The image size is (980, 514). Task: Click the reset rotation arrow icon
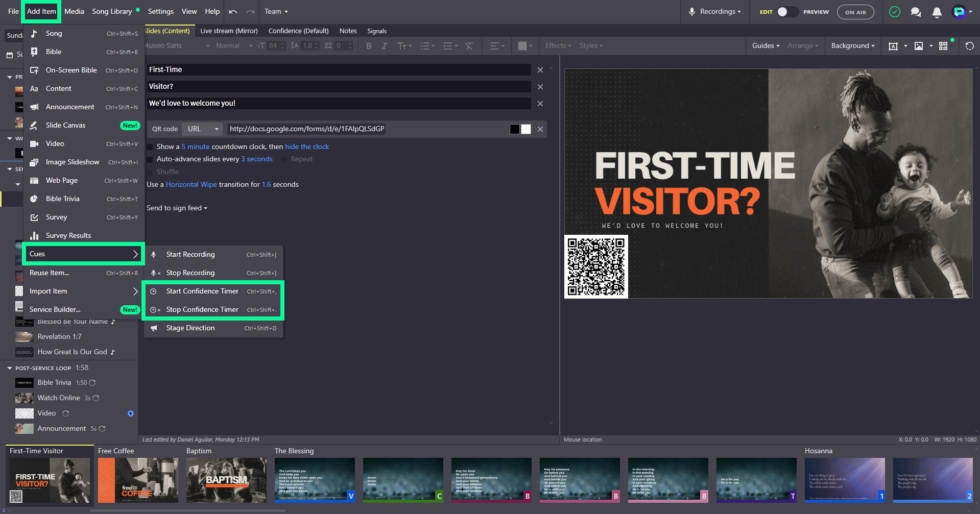(969, 46)
